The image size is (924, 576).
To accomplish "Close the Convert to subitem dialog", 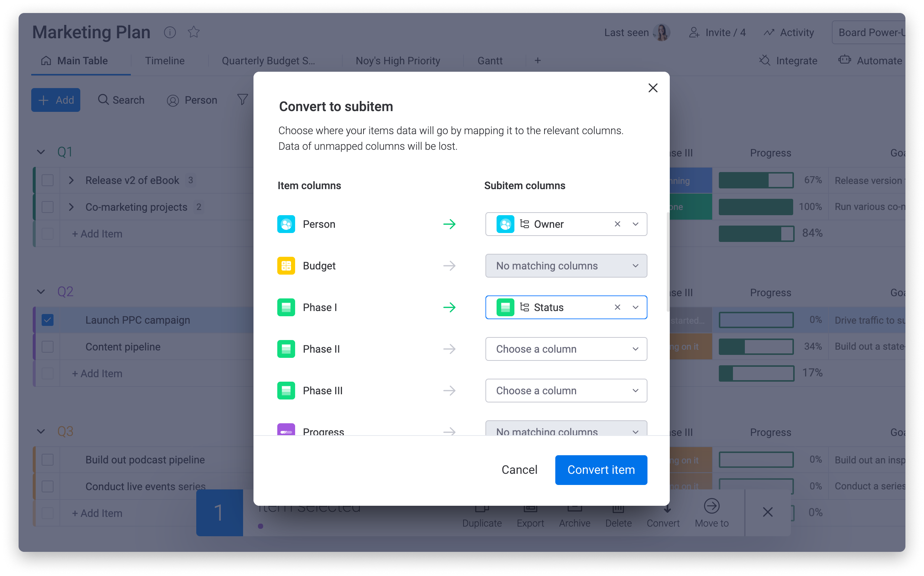I will pyautogui.click(x=653, y=88).
